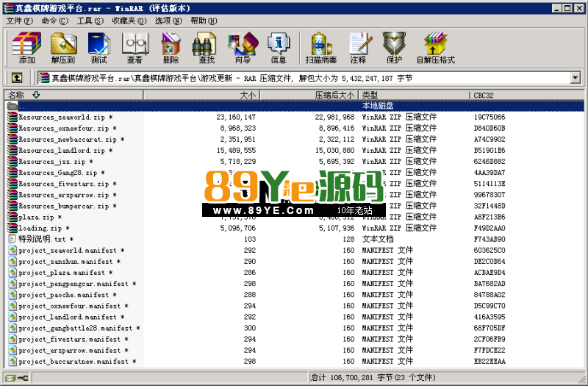Viewport: 588px width, 386px height.
Task: Select Resources_fivestars.zip file
Action: [x=68, y=184]
